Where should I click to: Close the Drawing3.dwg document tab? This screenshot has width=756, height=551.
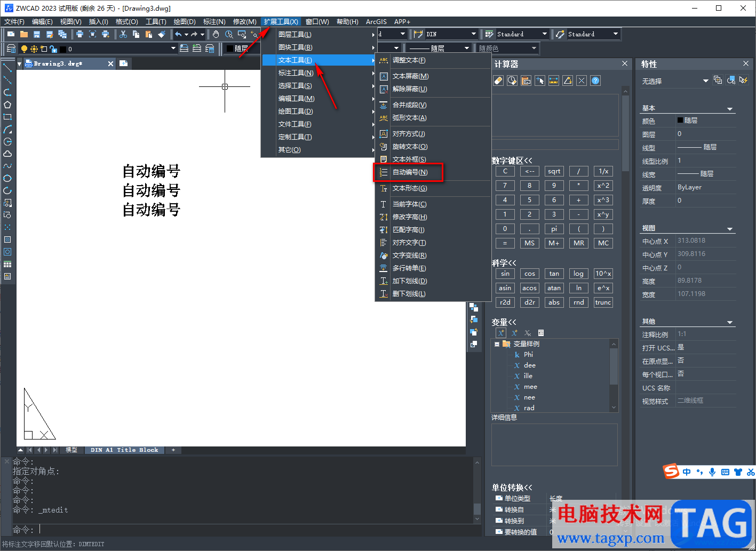coord(110,63)
